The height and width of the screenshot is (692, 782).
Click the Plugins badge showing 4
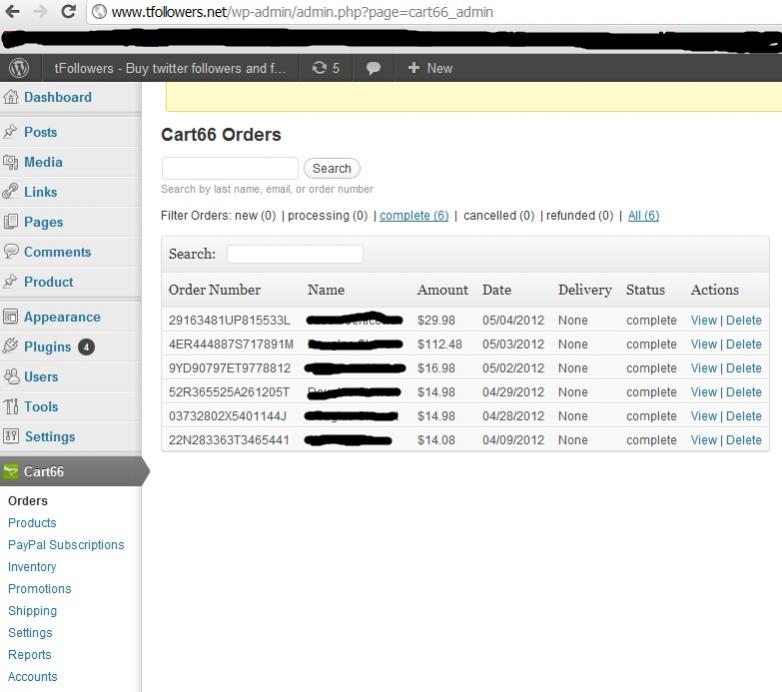pos(86,347)
